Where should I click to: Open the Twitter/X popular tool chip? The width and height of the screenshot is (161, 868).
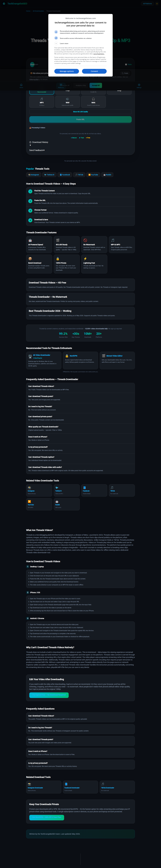[x=49, y=175]
